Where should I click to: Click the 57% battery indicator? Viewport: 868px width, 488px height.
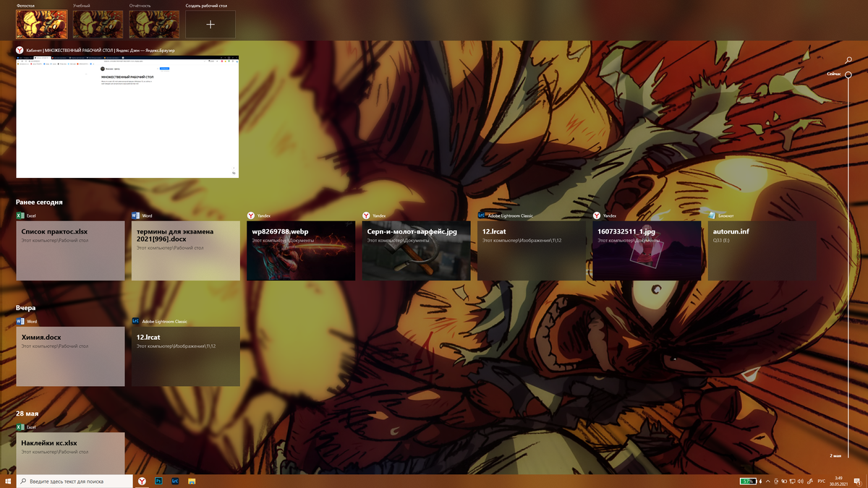(x=748, y=481)
